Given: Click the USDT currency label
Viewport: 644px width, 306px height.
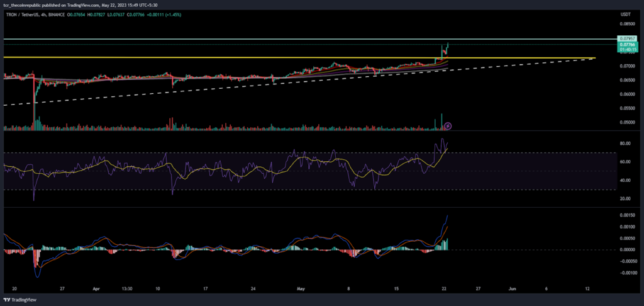Looking at the screenshot, I should (x=626, y=14).
